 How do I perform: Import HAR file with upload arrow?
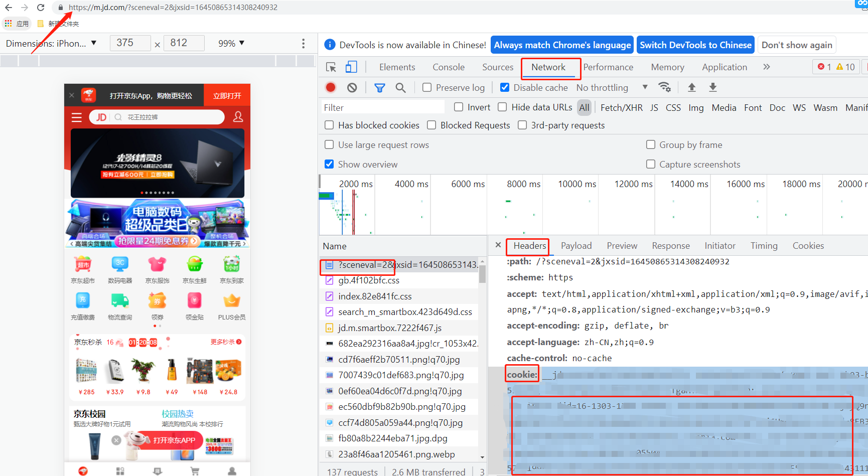tap(692, 87)
